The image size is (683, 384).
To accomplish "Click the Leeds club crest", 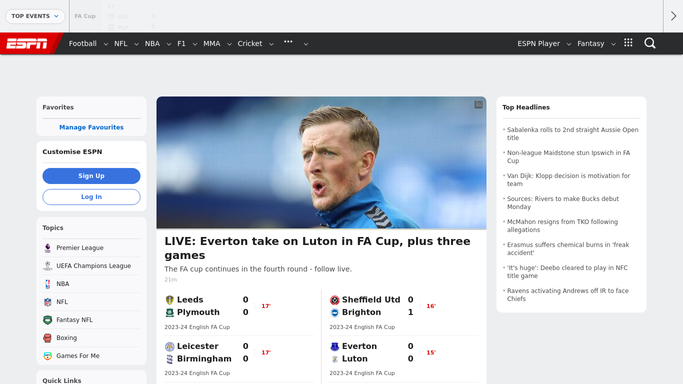I will [170, 300].
